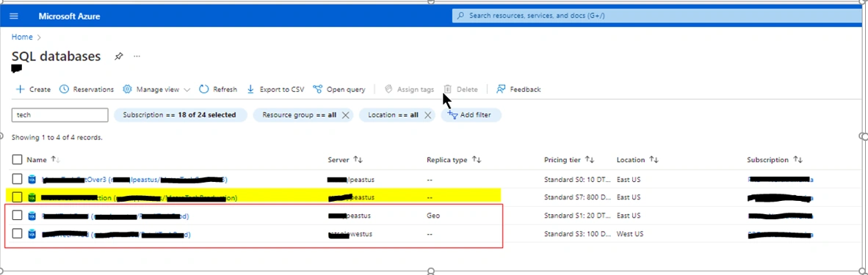Remove the Resource group filter
The height and width of the screenshot is (275, 868).
(345, 115)
